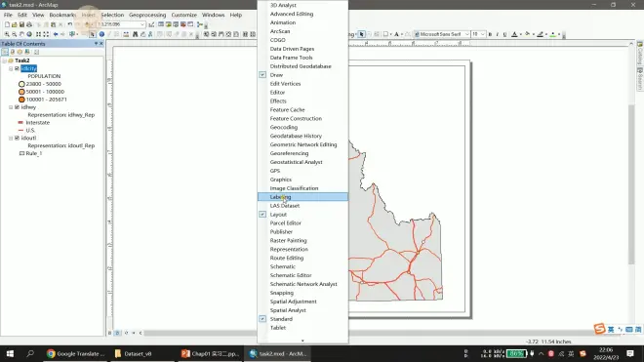The height and width of the screenshot is (362, 644).
Task: Click the 100001 - 205671 symbol circle
Action: (21, 100)
